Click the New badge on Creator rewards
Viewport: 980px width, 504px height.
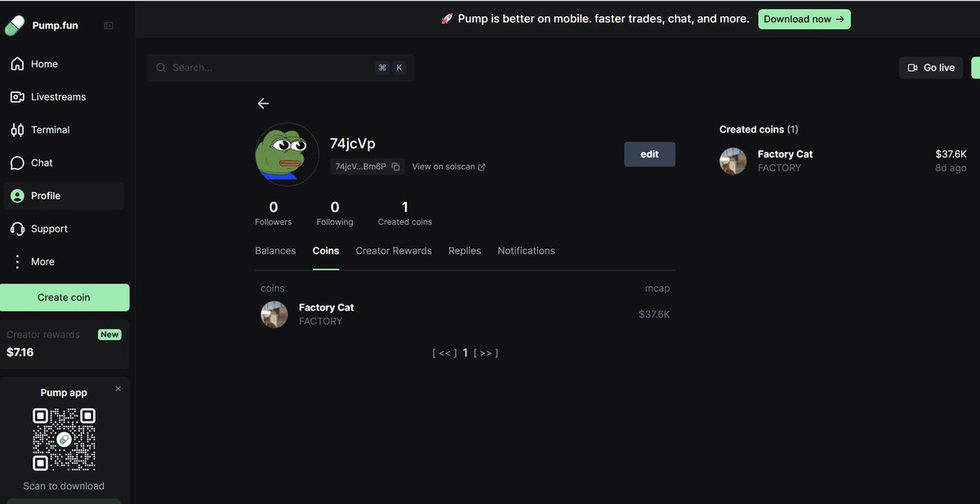(x=109, y=335)
